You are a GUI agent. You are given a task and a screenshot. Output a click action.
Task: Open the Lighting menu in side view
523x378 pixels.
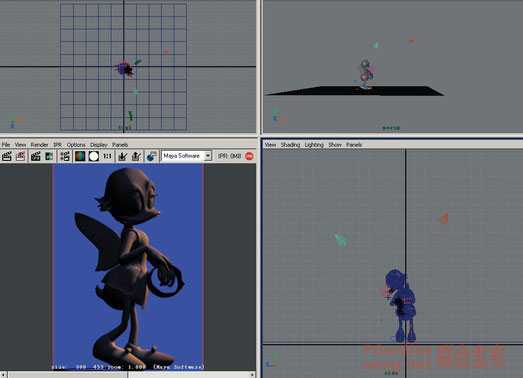pyautogui.click(x=314, y=144)
